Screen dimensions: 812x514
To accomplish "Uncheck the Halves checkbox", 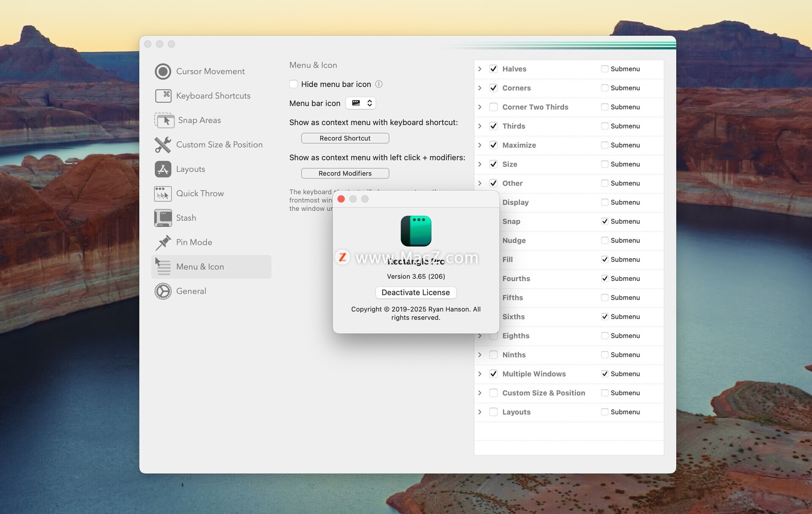I will pyautogui.click(x=493, y=69).
